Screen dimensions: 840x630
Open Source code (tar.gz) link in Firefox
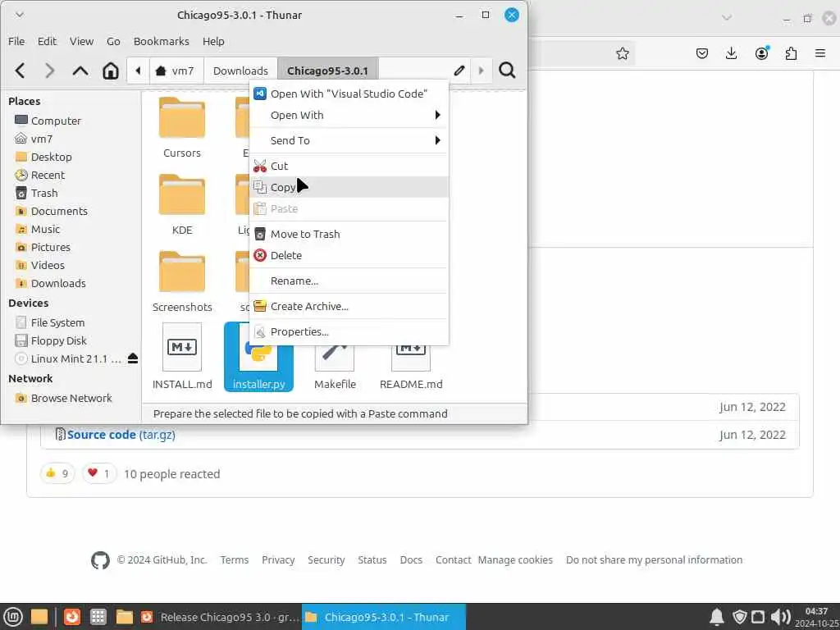[121, 435]
